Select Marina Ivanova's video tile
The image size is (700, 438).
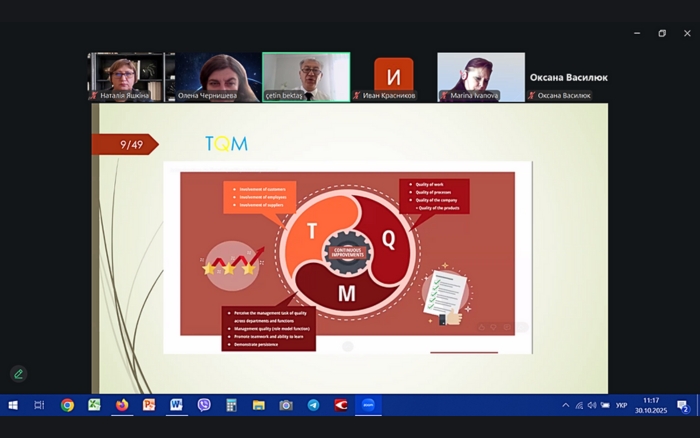tap(480, 76)
